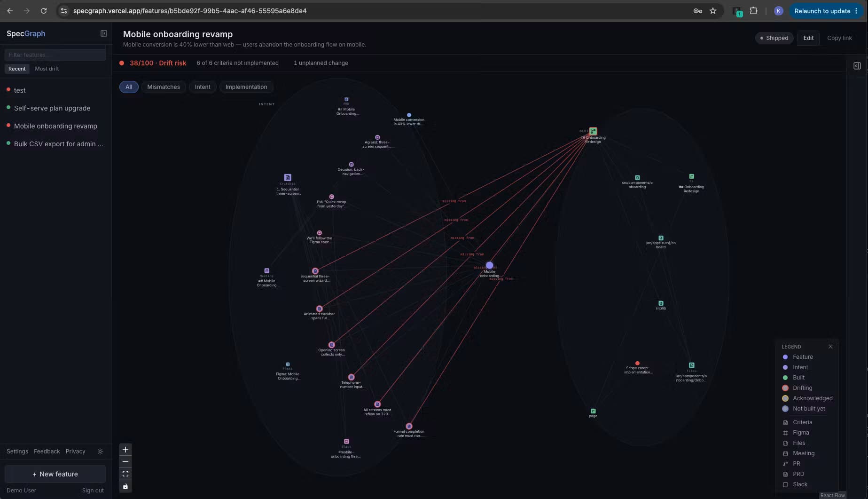
Task: Click the 1 unplanned change text
Action: 321,63
